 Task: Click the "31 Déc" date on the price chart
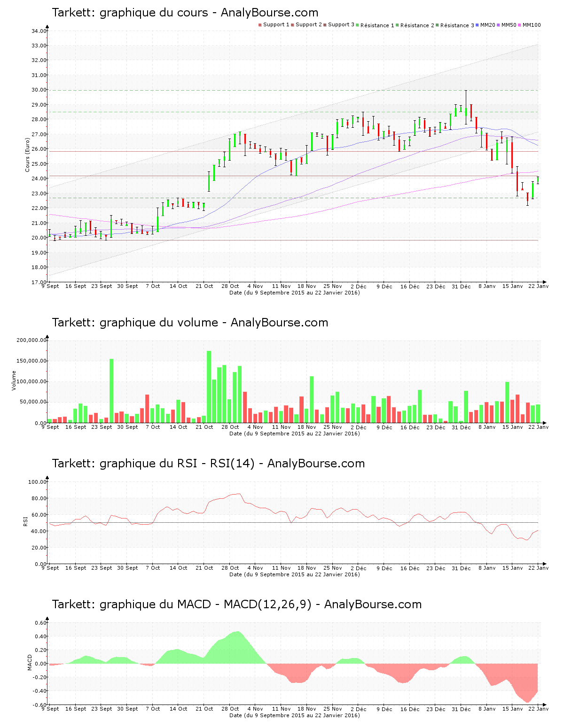(x=461, y=286)
